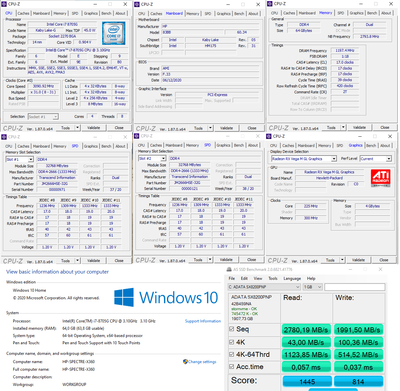Viewport: 400px width, 391px height.
Task: Open the View menu in AS SSD
Action: (258, 278)
